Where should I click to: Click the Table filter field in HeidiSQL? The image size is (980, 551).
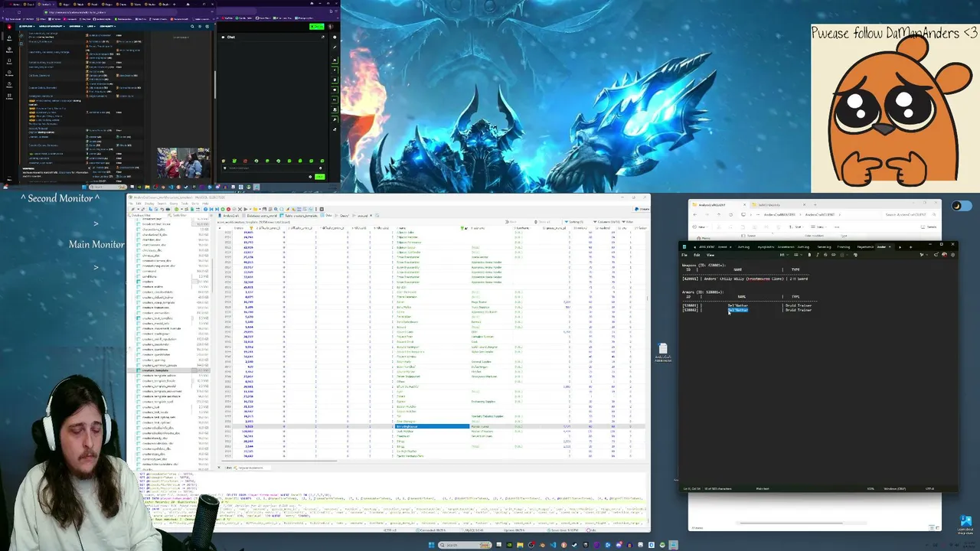click(x=189, y=215)
